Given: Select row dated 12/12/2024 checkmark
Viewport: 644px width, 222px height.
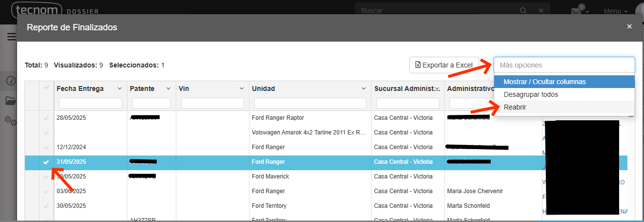Looking at the screenshot, I should pyautogui.click(x=46, y=147).
